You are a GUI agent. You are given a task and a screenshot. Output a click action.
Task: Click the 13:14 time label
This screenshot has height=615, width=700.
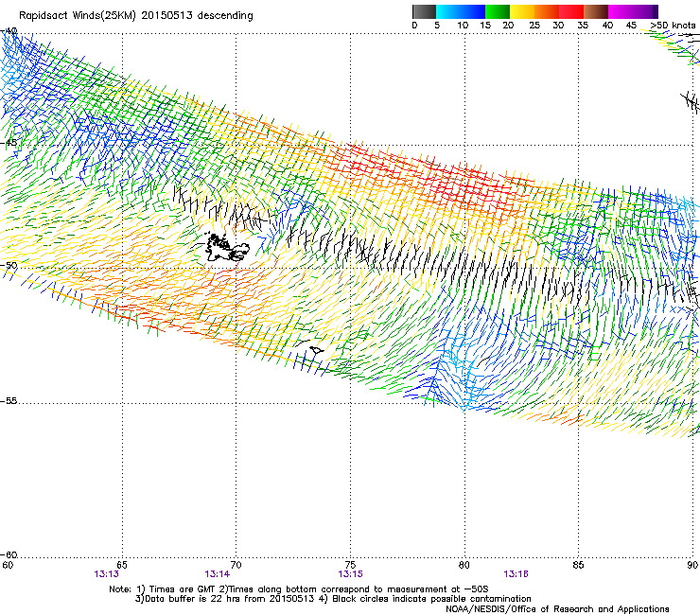point(217,574)
